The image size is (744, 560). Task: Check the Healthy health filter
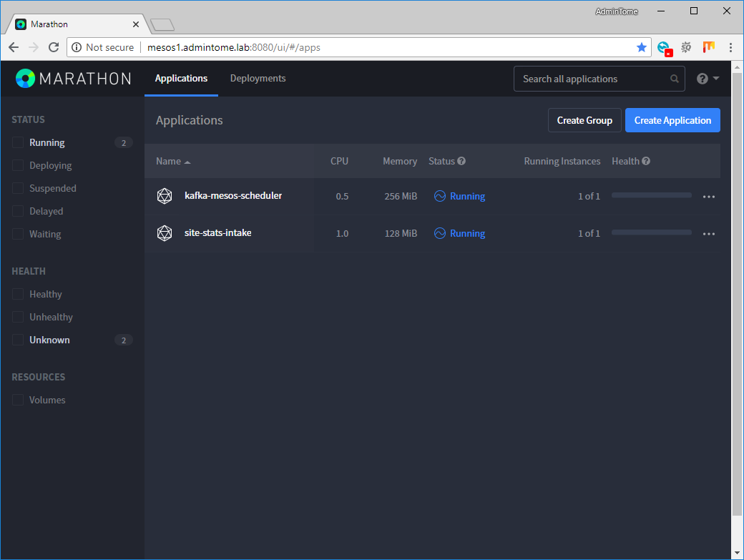click(17, 294)
